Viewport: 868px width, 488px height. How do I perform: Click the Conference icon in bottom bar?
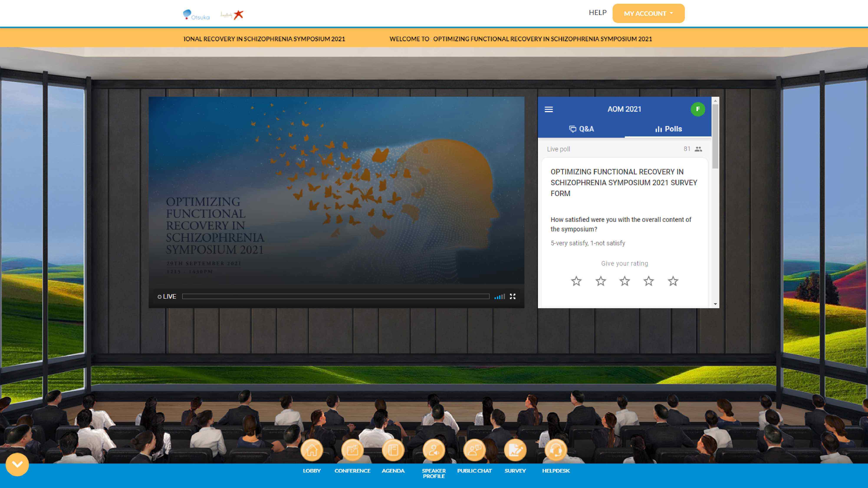[352, 450]
